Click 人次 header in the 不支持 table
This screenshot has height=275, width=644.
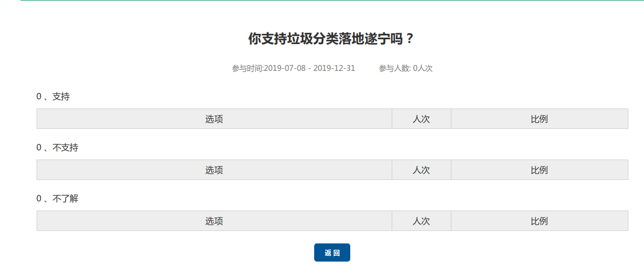(421, 170)
